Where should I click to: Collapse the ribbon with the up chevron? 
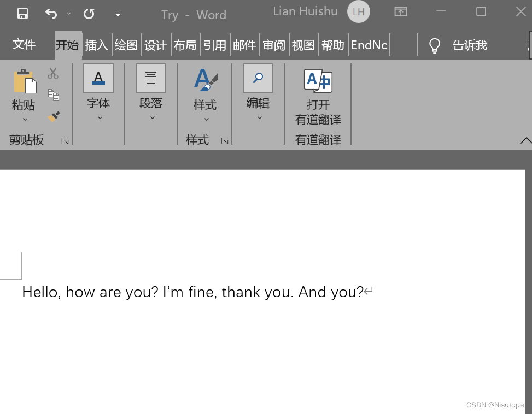(x=525, y=140)
